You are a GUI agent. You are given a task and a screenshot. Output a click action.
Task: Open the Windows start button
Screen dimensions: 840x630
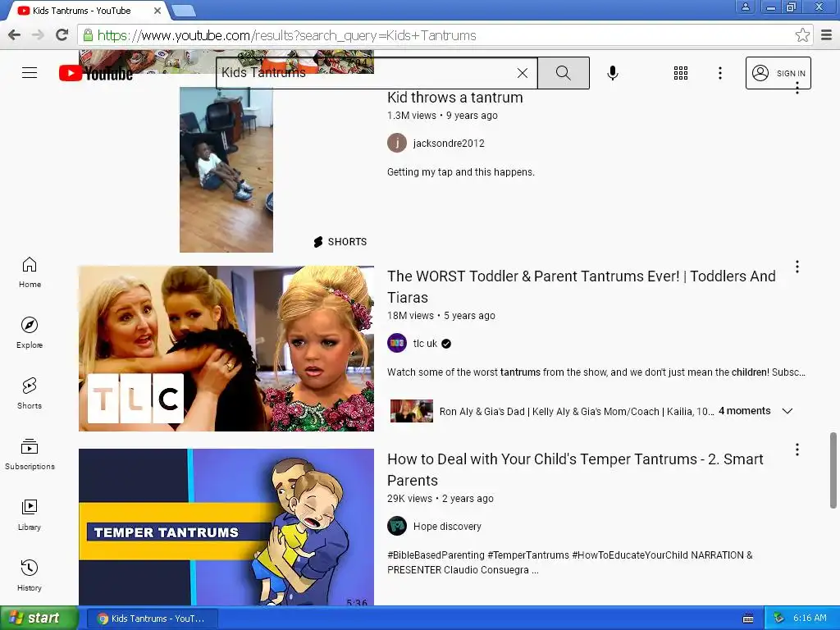pos(39,619)
